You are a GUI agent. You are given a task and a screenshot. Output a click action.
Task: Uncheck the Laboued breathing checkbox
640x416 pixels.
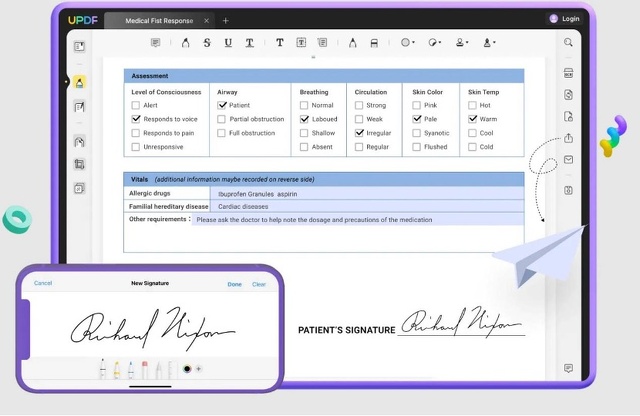[304, 119]
